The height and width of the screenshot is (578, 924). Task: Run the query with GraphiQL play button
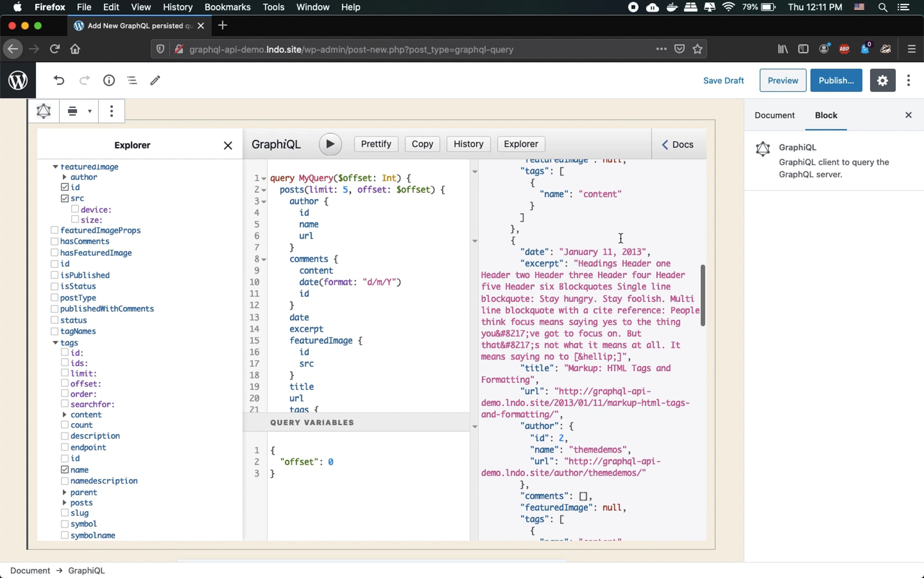330,144
